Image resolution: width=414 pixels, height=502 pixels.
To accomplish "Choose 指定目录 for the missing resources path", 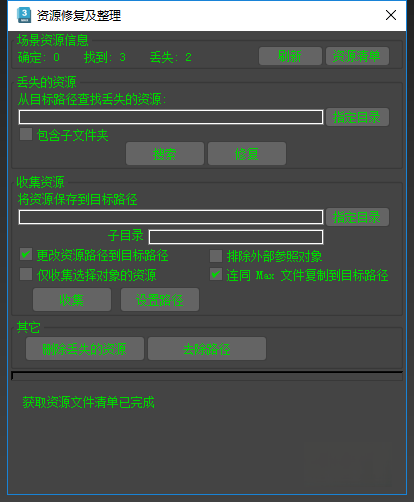I will click(x=357, y=117).
